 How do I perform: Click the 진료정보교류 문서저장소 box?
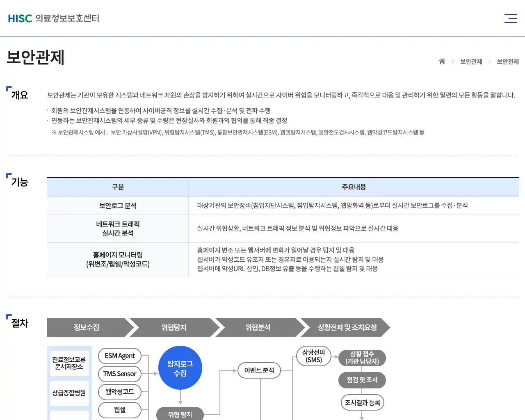pyautogui.click(x=69, y=362)
